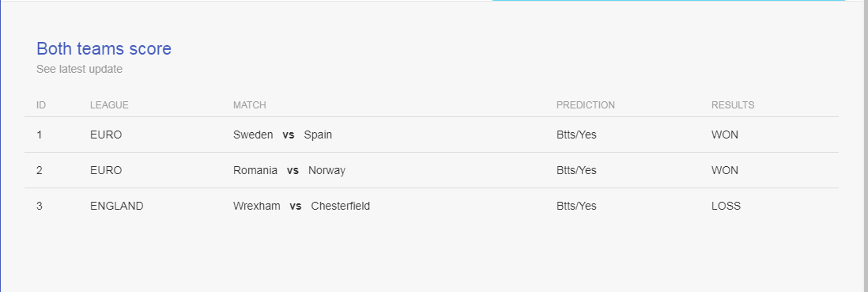Select the LEAGUE column header
This screenshot has width=868, height=292.
coord(109,105)
